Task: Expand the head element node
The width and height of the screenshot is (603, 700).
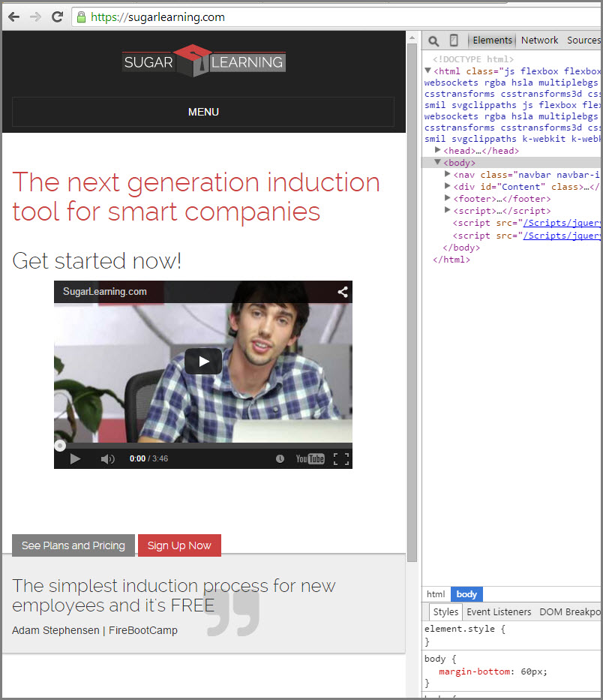Action: click(438, 151)
